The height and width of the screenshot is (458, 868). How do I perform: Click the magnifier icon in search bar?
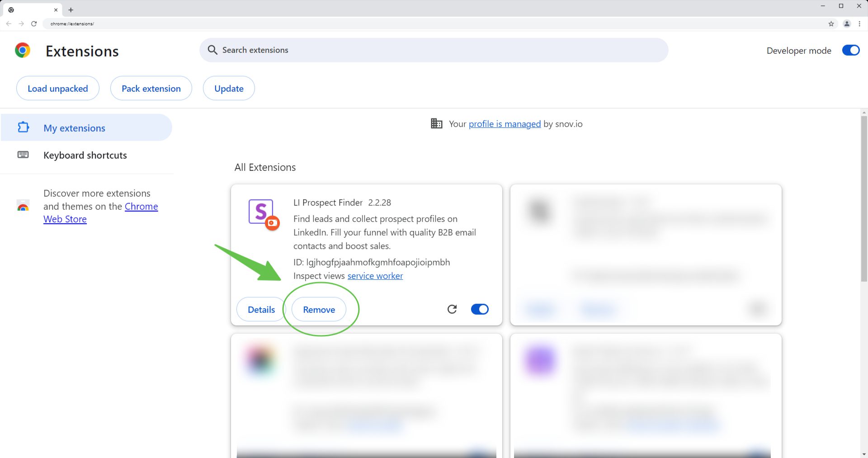(x=212, y=50)
